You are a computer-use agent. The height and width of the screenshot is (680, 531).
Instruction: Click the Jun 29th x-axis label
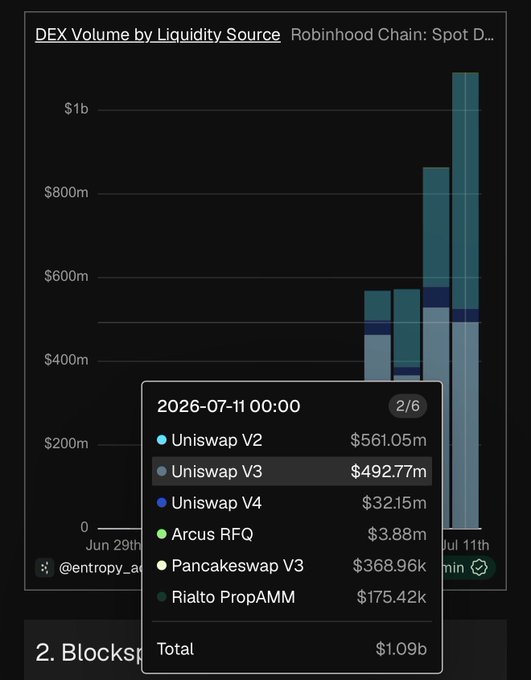(113, 545)
